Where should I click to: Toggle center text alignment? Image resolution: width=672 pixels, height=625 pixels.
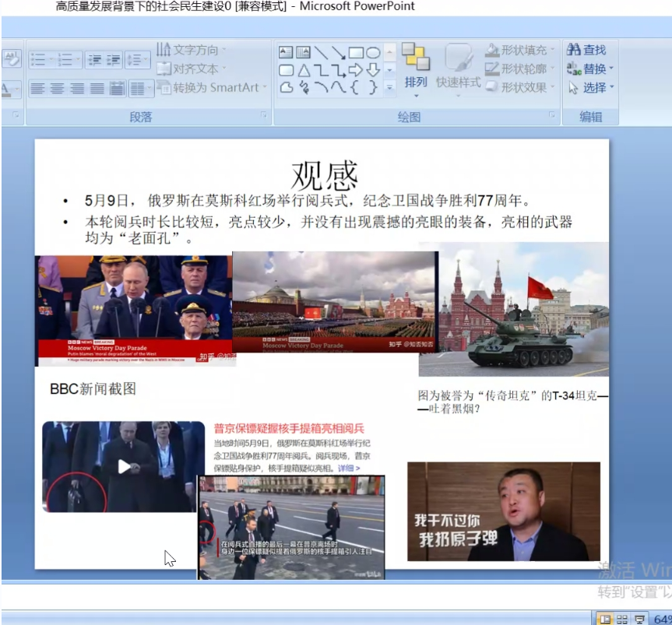tap(58, 89)
